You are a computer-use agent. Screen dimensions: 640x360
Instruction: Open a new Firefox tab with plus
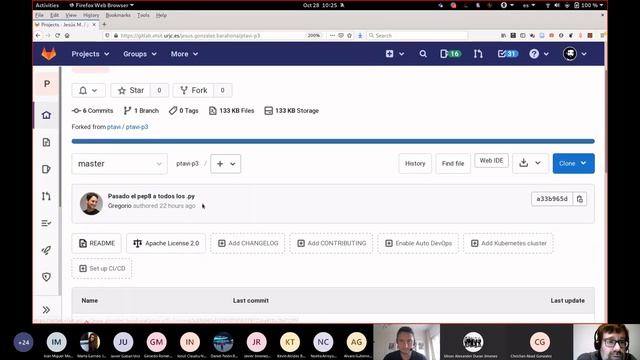point(104,24)
